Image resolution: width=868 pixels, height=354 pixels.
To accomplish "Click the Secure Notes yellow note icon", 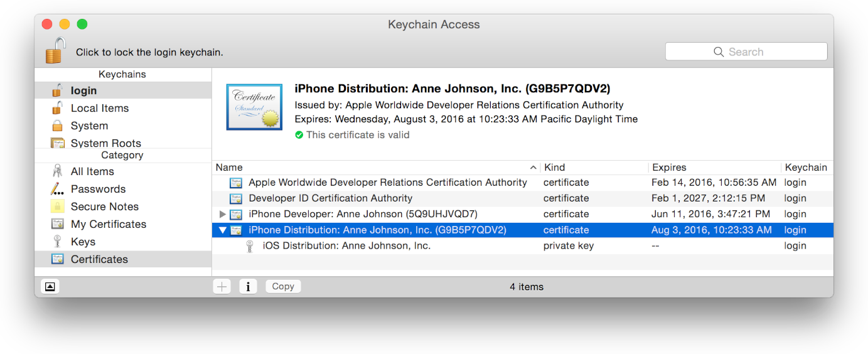I will (x=57, y=206).
